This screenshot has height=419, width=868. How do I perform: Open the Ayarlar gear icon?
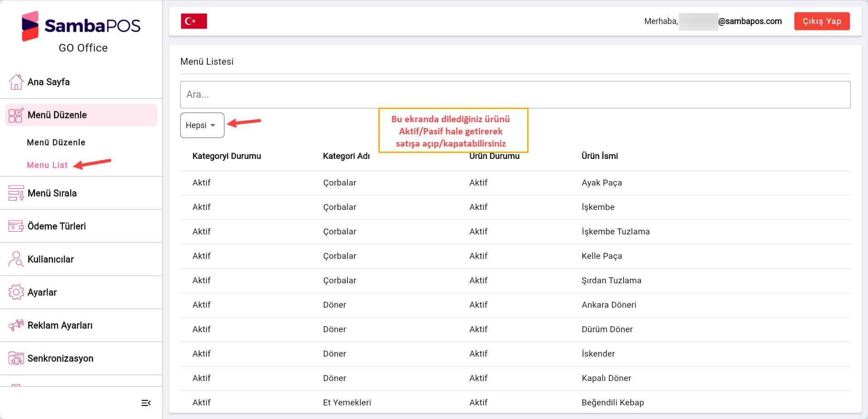(x=16, y=292)
